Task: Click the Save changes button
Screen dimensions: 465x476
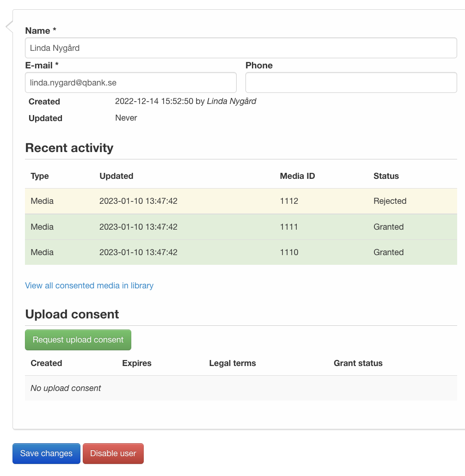Action: 46,453
